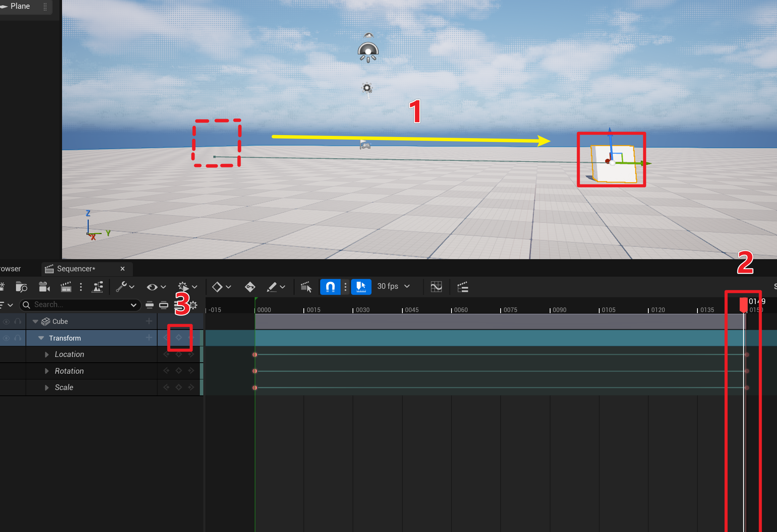Image resolution: width=777 pixels, height=532 pixels.
Task: Switch to the Sequencer tab
Action: (76, 269)
